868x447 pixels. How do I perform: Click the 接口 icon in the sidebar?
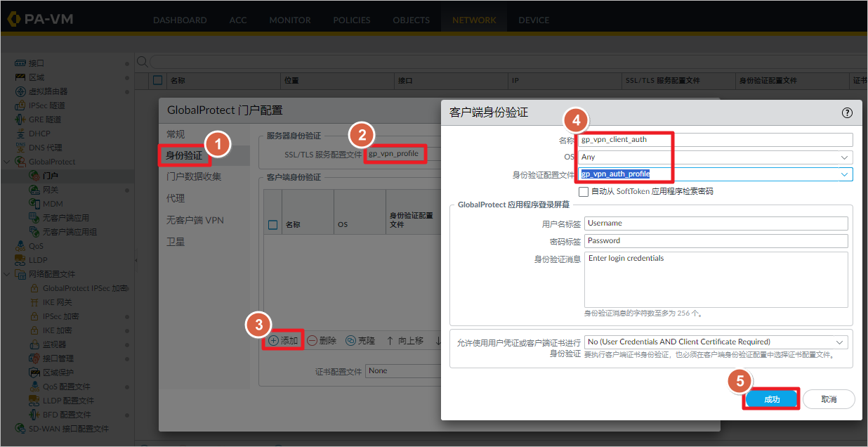tap(20, 63)
